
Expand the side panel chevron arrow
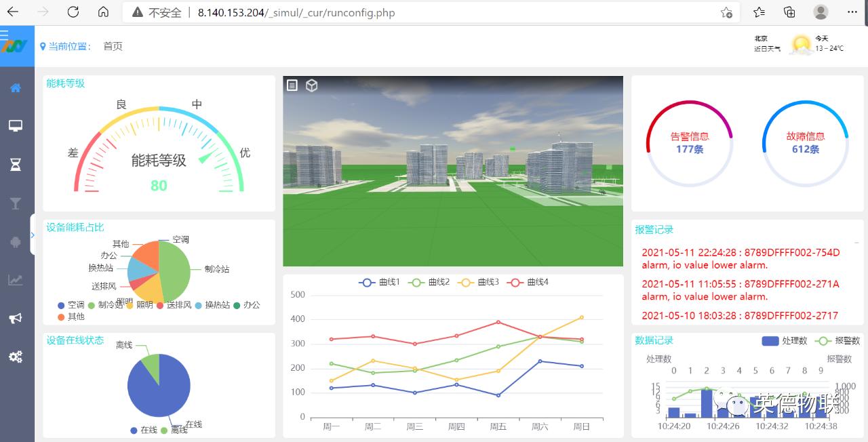point(33,235)
